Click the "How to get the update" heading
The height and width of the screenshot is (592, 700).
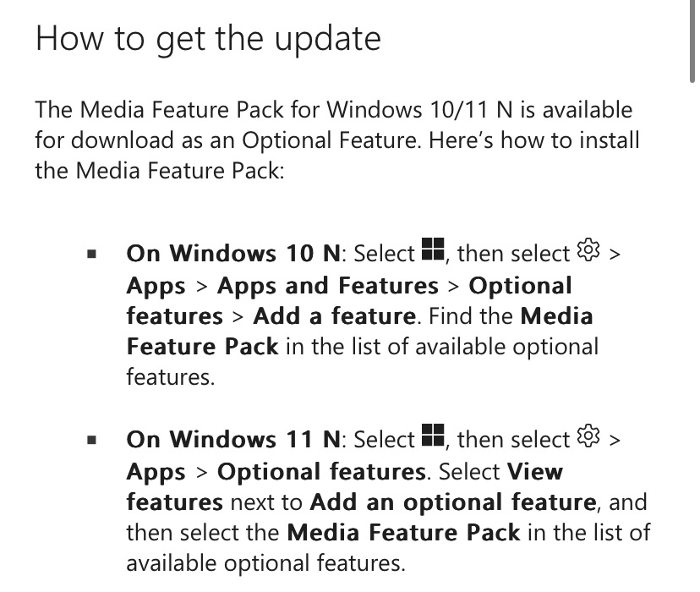tap(208, 39)
